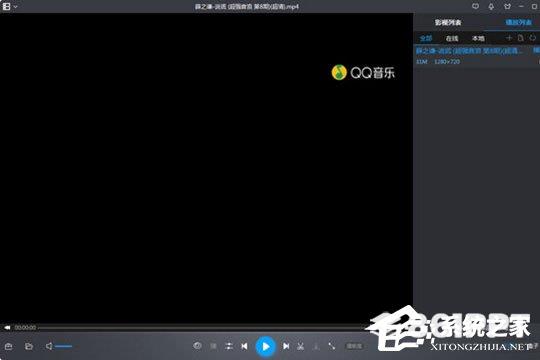Skip to the next video

click(286, 346)
